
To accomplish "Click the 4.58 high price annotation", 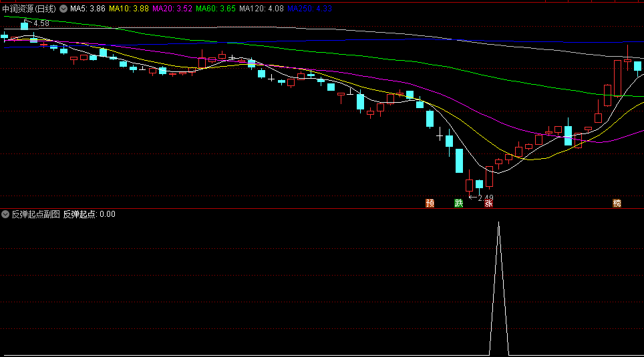I will [x=41, y=23].
